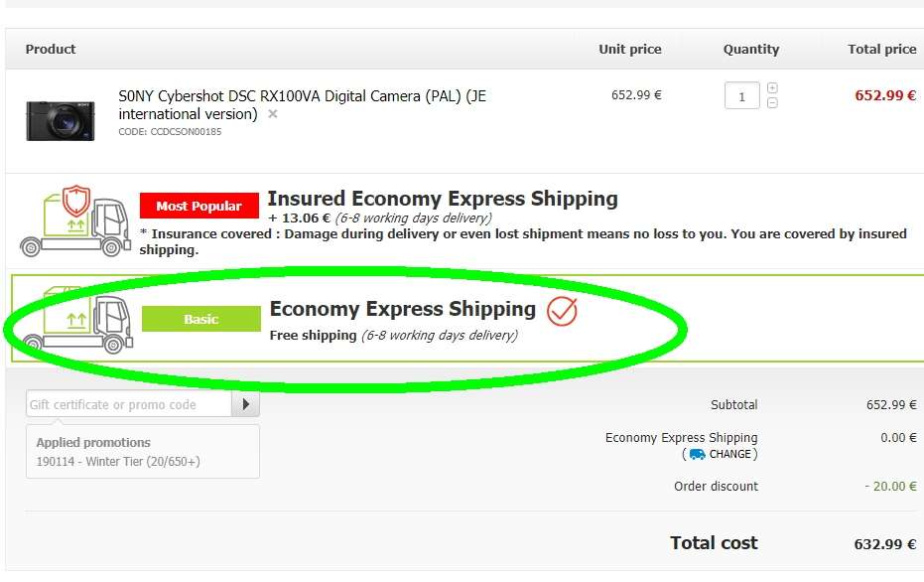Click CHANGE to modify shipping method
Screen dimensions: 924x582
(x=730, y=454)
